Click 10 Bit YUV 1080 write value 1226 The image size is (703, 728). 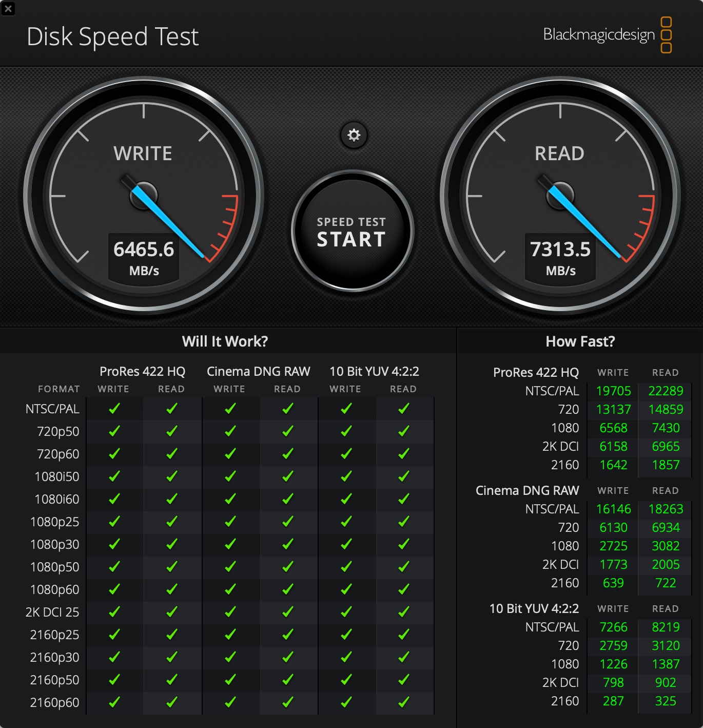[x=613, y=664]
